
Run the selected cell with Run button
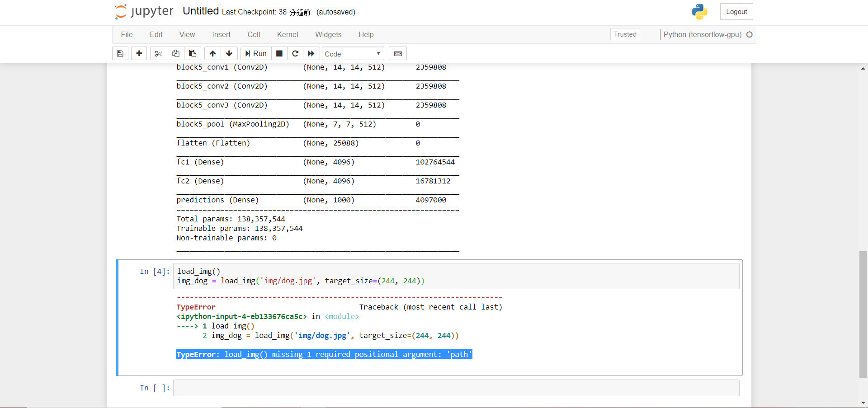(255, 53)
